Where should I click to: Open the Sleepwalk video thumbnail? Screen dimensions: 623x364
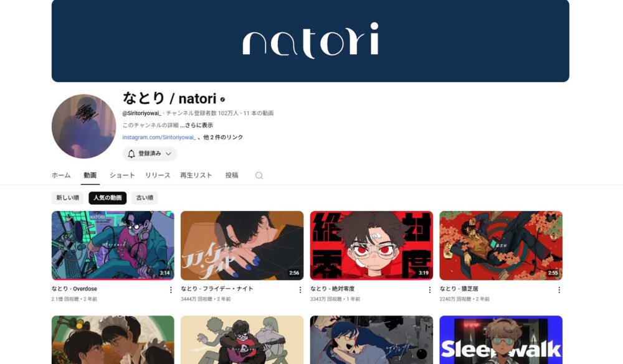(501, 340)
